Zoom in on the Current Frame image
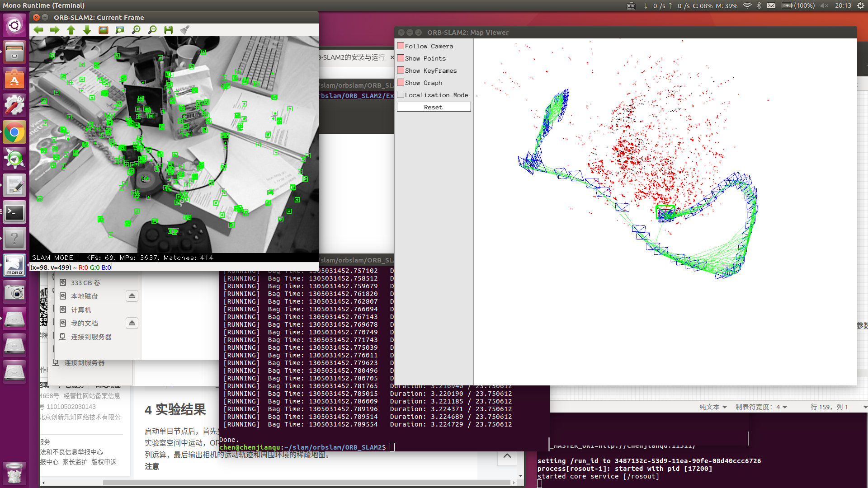 (136, 30)
